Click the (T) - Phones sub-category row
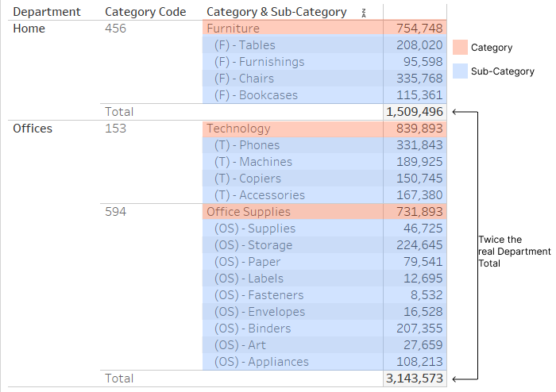 [324, 145]
